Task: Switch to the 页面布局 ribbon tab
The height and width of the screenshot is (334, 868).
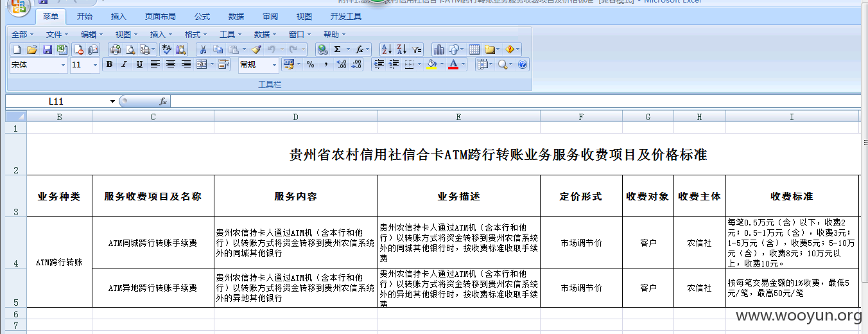Action: tap(161, 17)
